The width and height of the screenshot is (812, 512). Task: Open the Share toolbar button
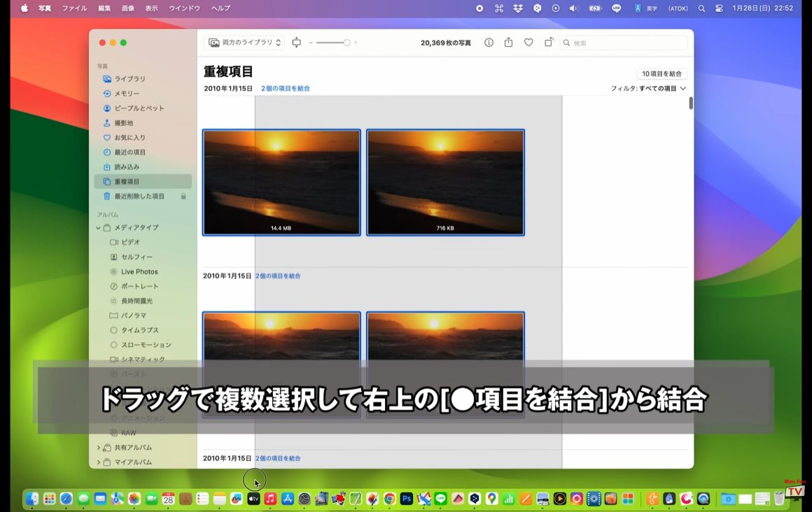tap(508, 43)
